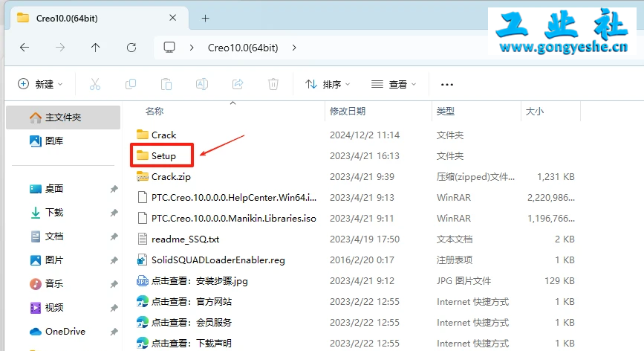Image resolution: width=644 pixels, height=351 pixels.
Task: Select the Creo10.0(64bit) tab
Action: [x=98, y=18]
